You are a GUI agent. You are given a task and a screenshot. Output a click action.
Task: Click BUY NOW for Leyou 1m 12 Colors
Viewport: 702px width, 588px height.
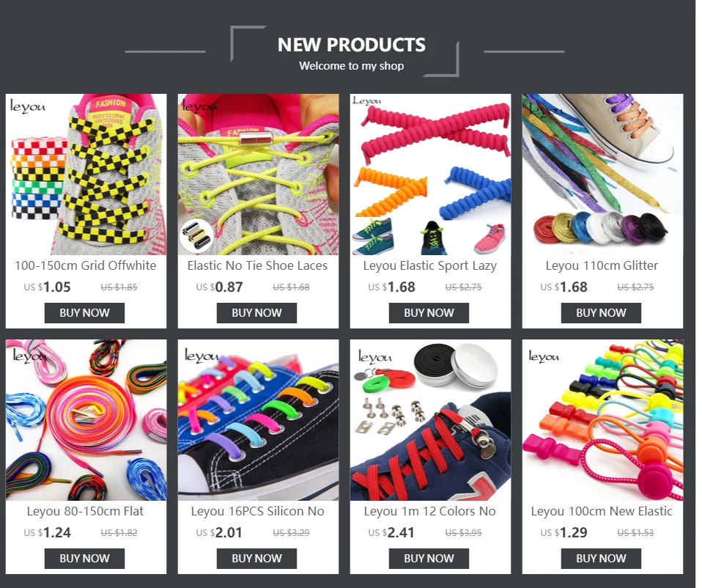429,559
